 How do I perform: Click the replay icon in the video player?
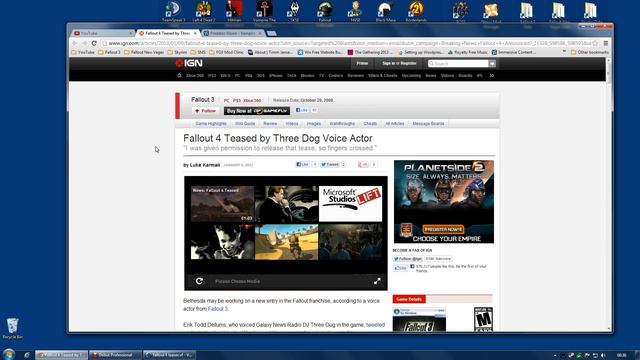click(199, 281)
